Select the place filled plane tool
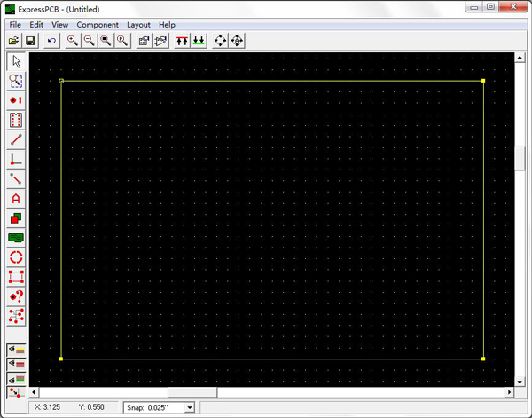532x418 pixels. pos(16,238)
